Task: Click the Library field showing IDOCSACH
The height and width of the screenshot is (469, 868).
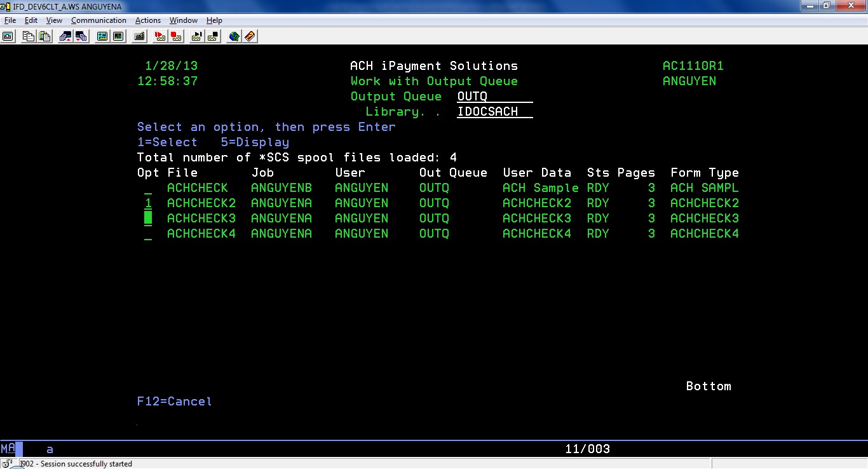Action: coord(494,112)
